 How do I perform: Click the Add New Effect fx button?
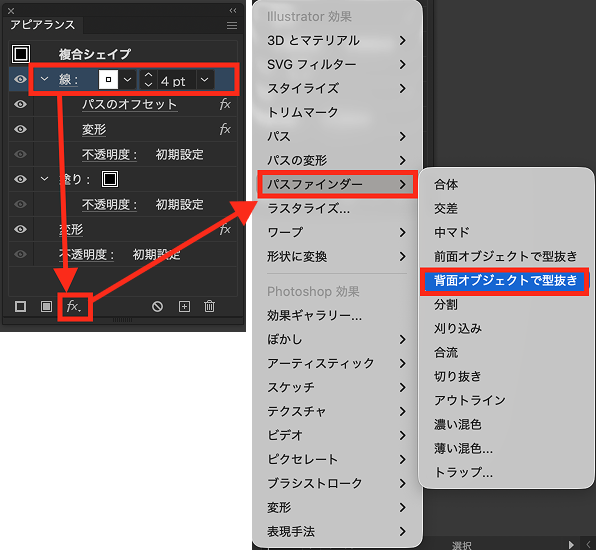74,306
